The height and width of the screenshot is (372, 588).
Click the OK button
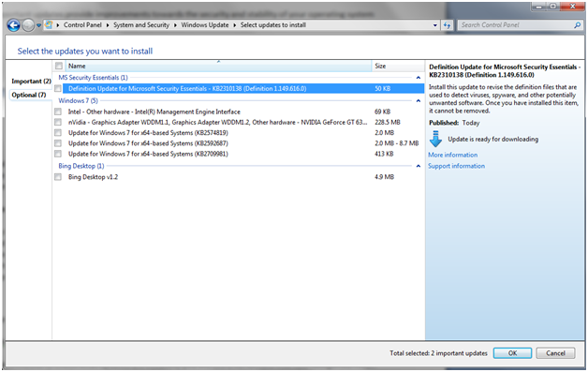[512, 353]
